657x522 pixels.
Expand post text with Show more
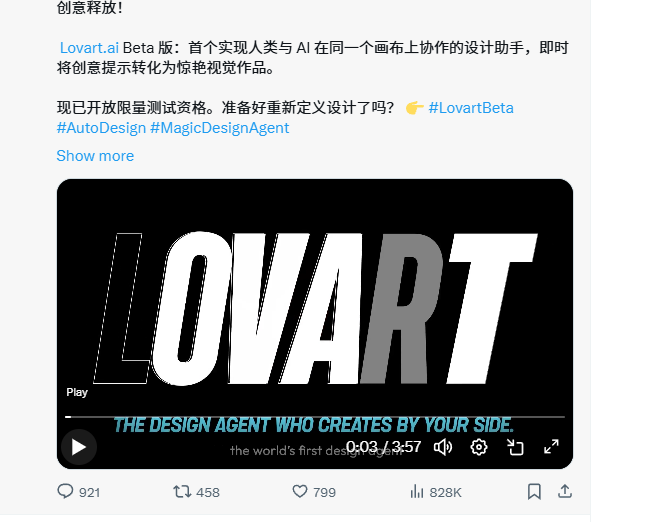tap(95, 156)
